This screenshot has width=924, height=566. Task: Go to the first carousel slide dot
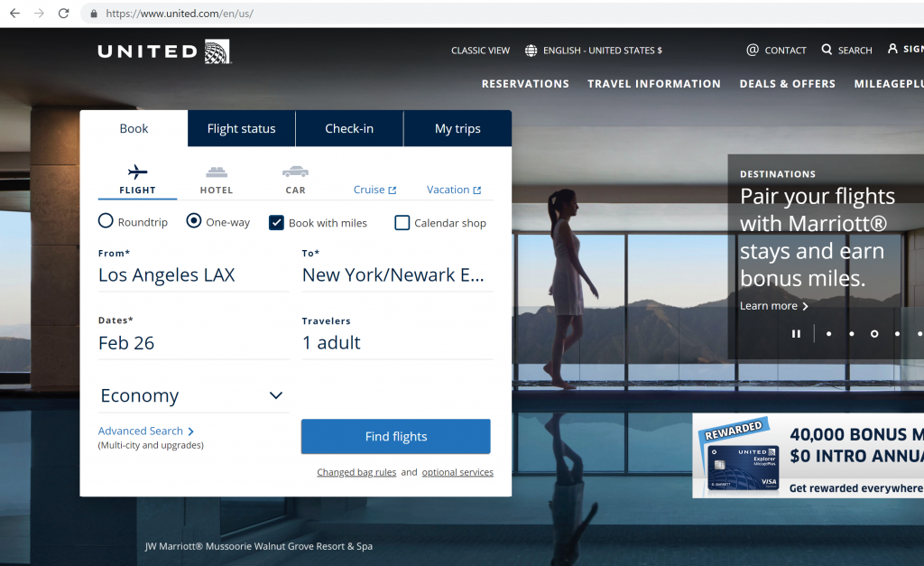pyautogui.click(x=828, y=334)
